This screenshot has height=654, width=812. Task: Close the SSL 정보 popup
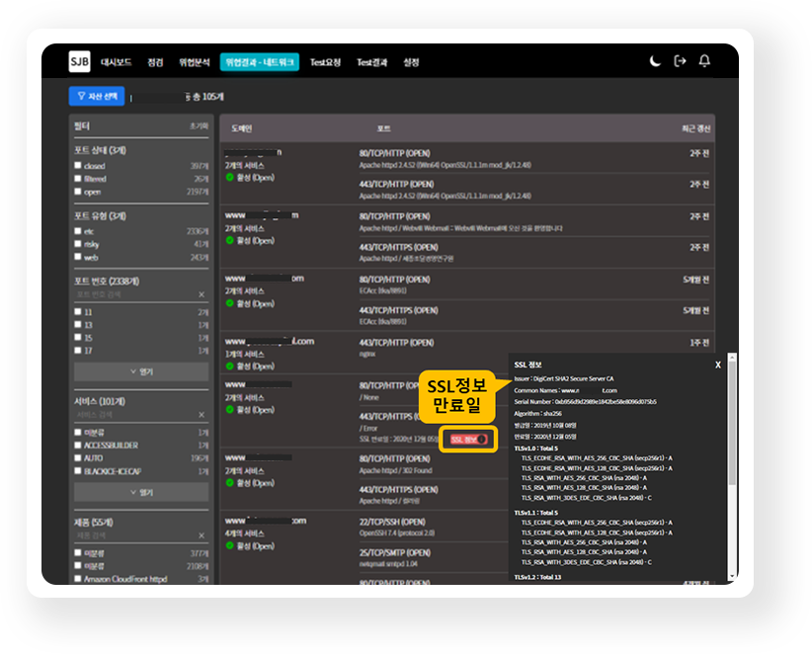718,365
